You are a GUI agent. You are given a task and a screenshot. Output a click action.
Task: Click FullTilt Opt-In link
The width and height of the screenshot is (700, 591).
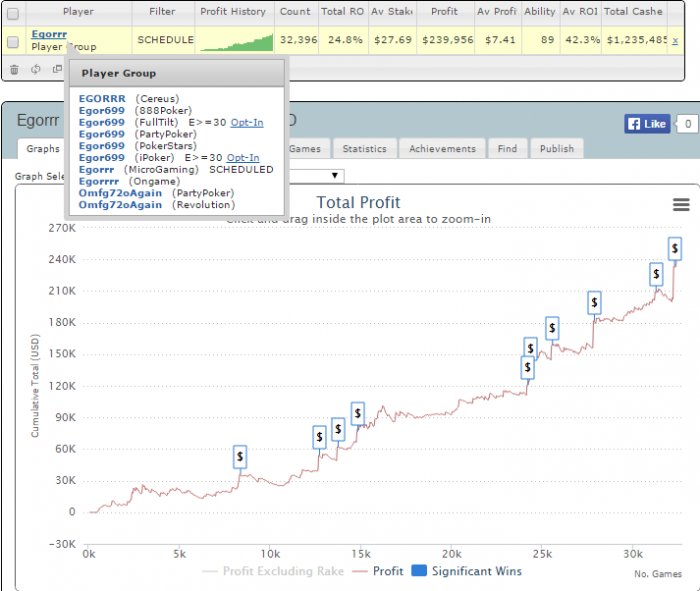click(x=247, y=122)
